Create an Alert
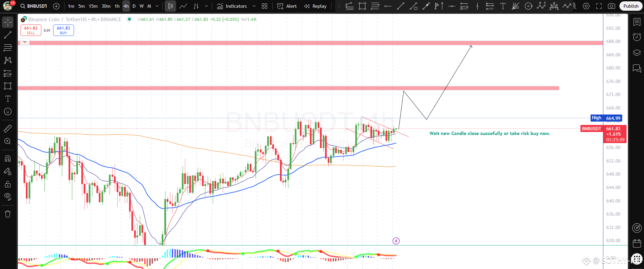This screenshot has height=269, width=644. [x=287, y=6]
